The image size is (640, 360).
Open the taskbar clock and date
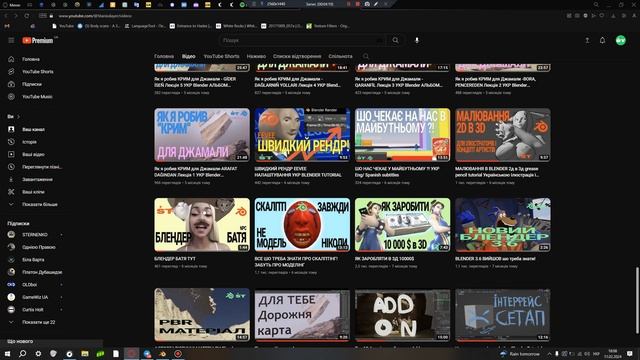click(x=613, y=353)
